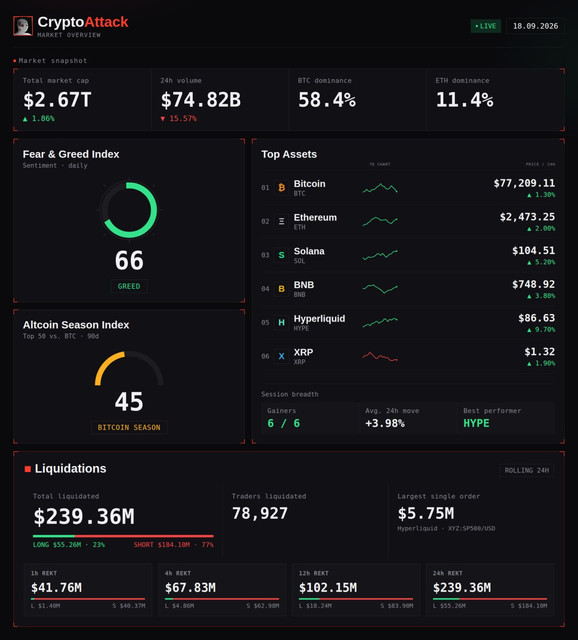Click the Top Assets heading
Viewport: 578px width, 640px height.
(x=289, y=154)
